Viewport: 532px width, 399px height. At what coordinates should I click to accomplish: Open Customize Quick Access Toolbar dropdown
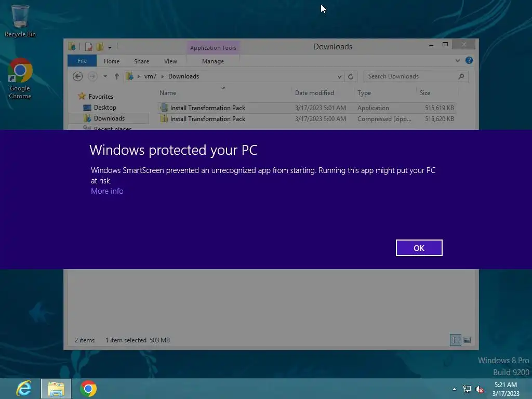pos(110,47)
